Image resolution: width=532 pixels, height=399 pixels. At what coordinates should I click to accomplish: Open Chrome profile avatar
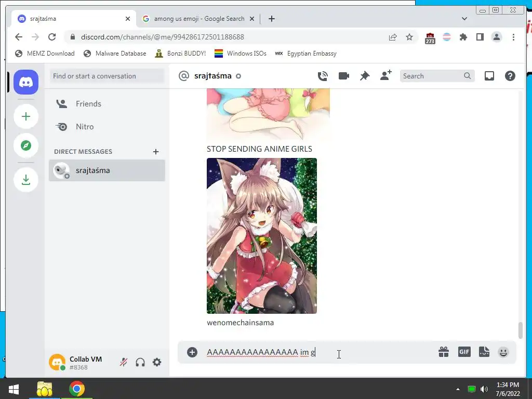click(x=496, y=37)
